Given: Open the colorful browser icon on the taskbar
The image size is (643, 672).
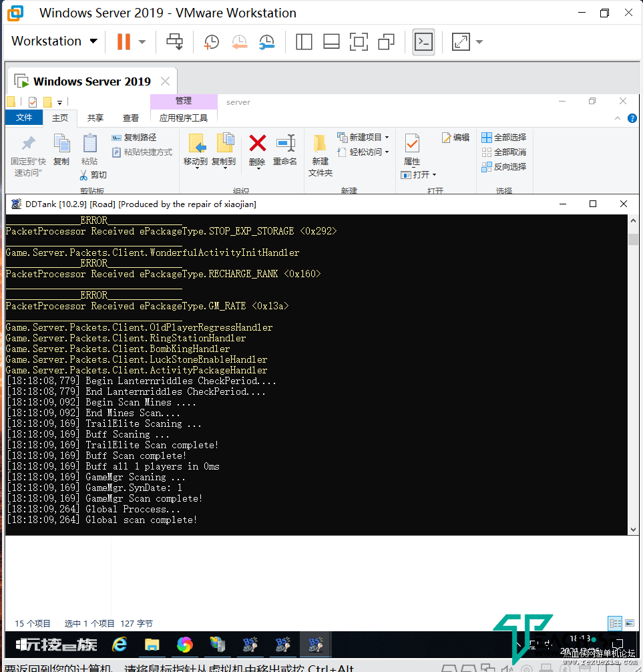Looking at the screenshot, I should (185, 644).
